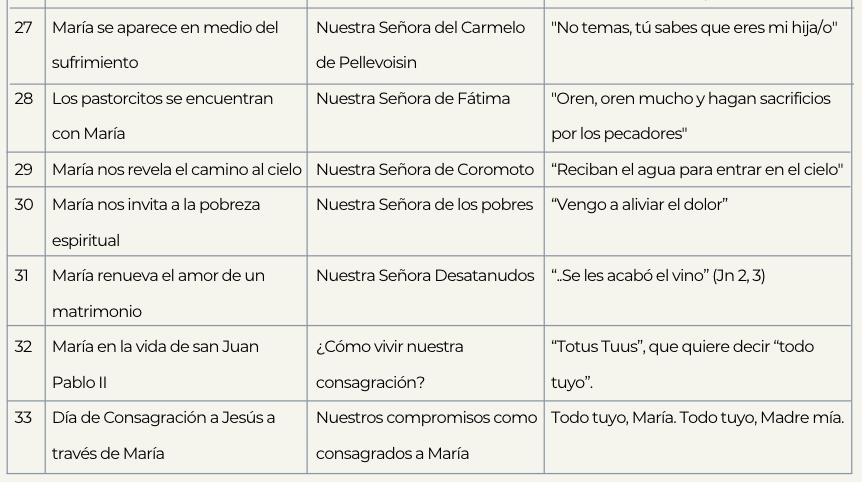Click 'Reciban el agua para entrar' quote

697,170
